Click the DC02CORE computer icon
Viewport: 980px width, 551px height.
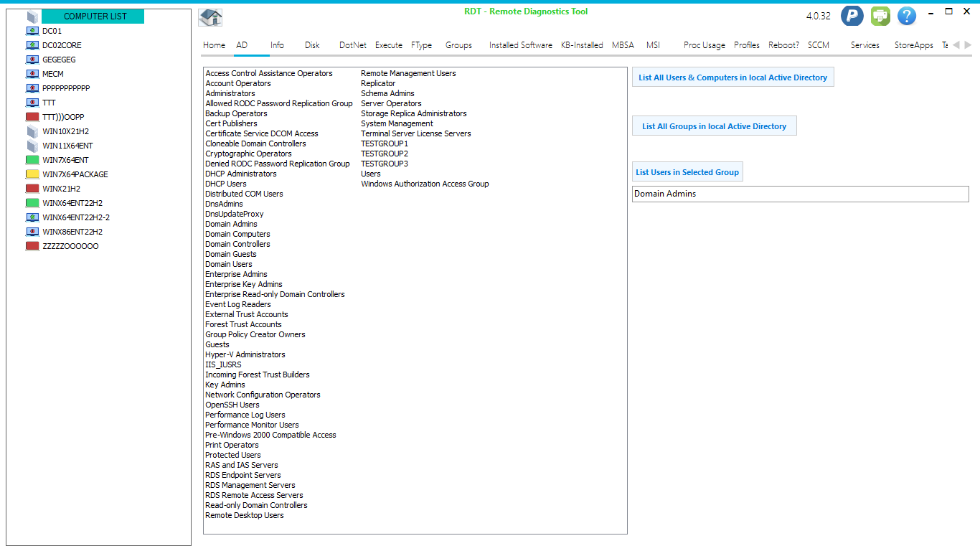point(32,45)
